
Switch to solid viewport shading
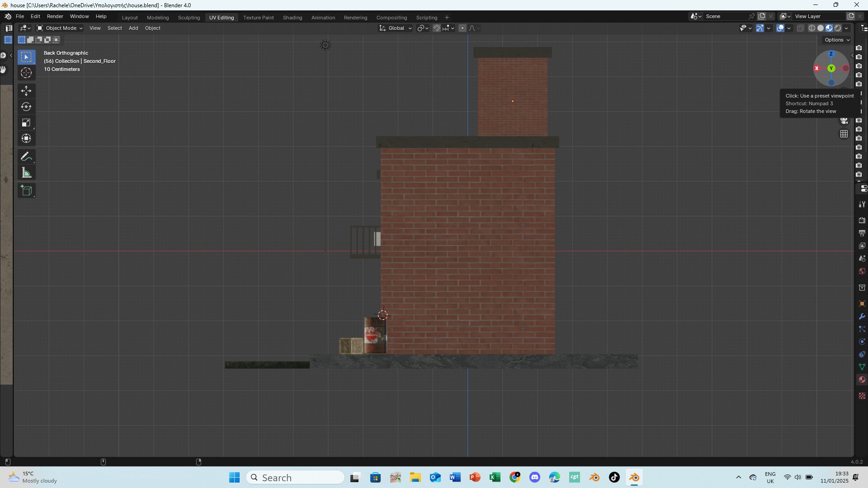pyautogui.click(x=821, y=28)
